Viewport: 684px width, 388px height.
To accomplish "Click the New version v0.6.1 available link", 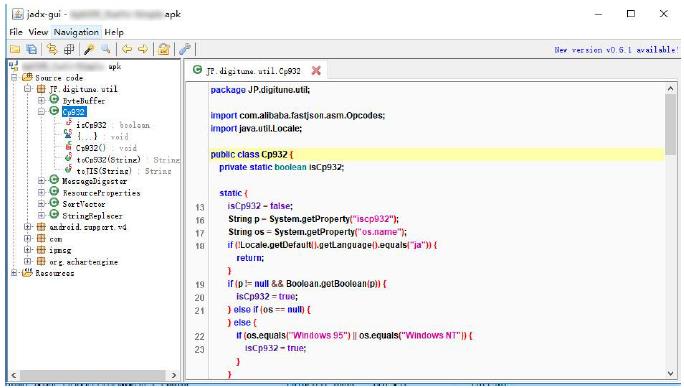I will tap(615, 50).
